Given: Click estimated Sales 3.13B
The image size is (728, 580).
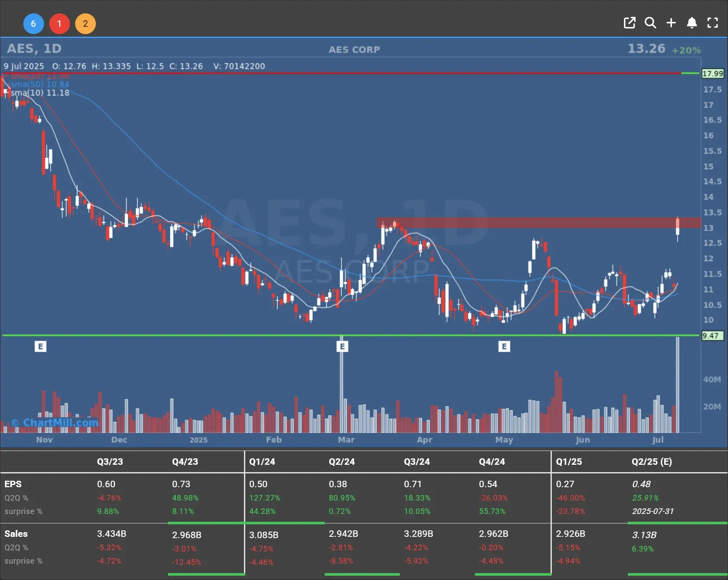Looking at the screenshot, I should click(644, 535).
